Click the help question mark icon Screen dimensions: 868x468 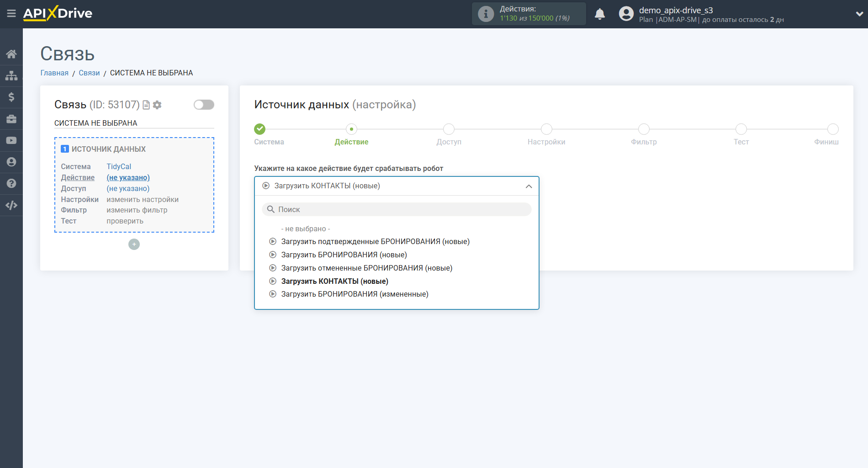click(11, 183)
